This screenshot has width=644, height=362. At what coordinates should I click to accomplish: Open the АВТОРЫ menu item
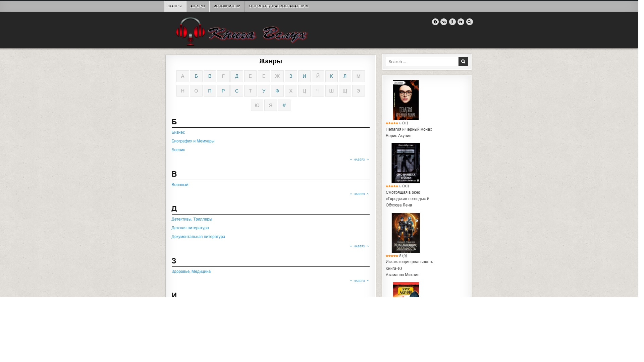click(x=198, y=6)
